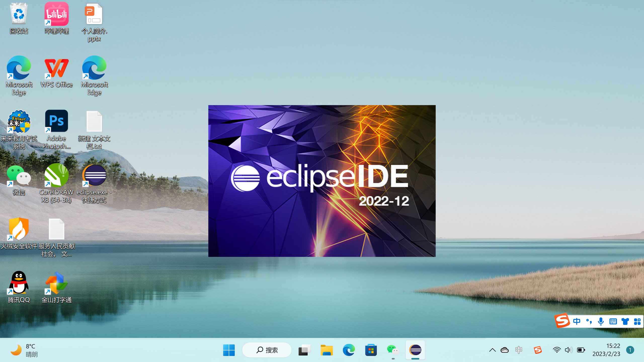Open the 15:22 clock and calendar

[x=606, y=350]
